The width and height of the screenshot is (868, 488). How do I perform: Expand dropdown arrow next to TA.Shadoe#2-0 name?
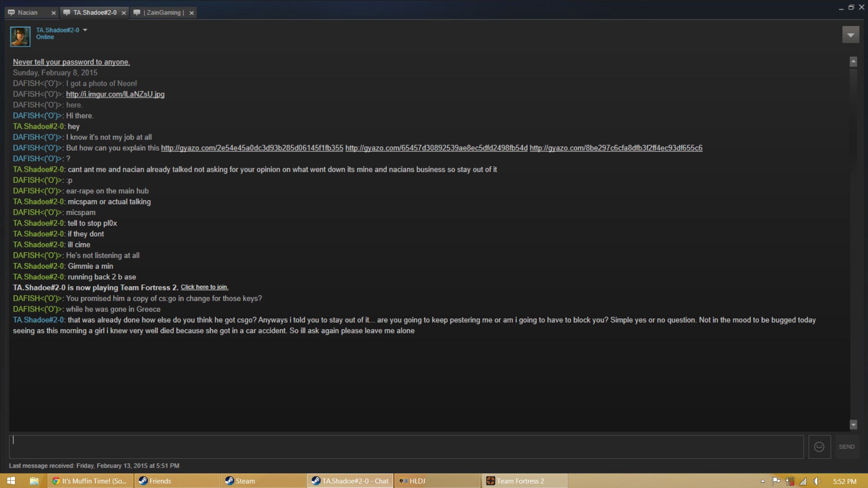click(x=85, y=30)
